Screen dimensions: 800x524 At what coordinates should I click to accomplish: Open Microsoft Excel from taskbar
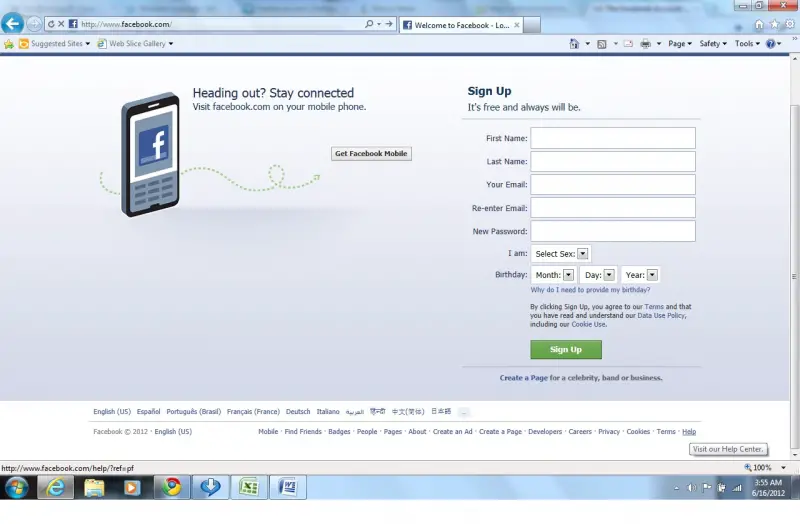pos(249,488)
